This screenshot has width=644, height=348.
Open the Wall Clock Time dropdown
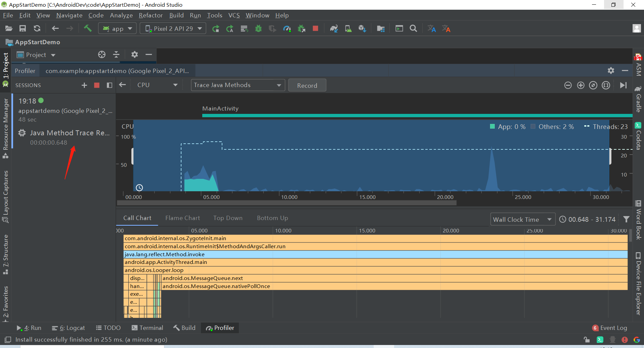(x=523, y=219)
